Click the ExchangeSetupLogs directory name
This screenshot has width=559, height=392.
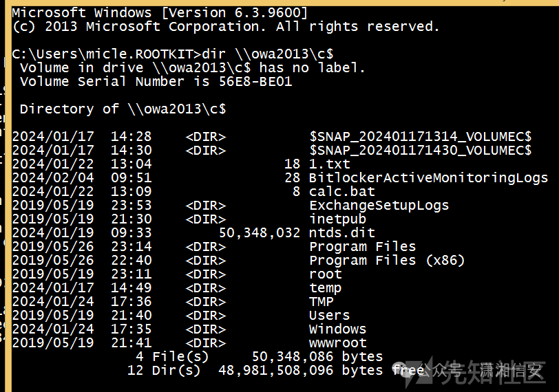coord(379,206)
